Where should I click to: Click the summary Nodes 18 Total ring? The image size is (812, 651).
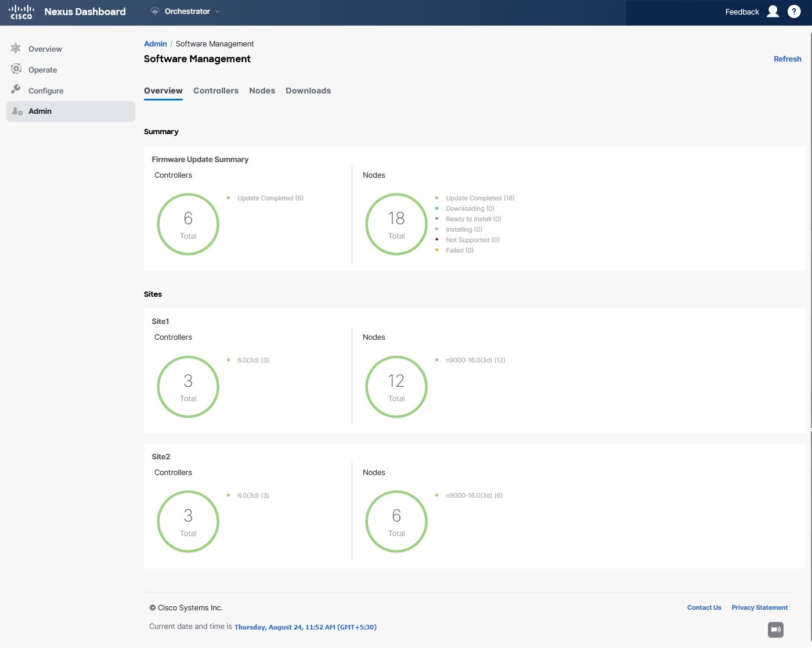[396, 224]
